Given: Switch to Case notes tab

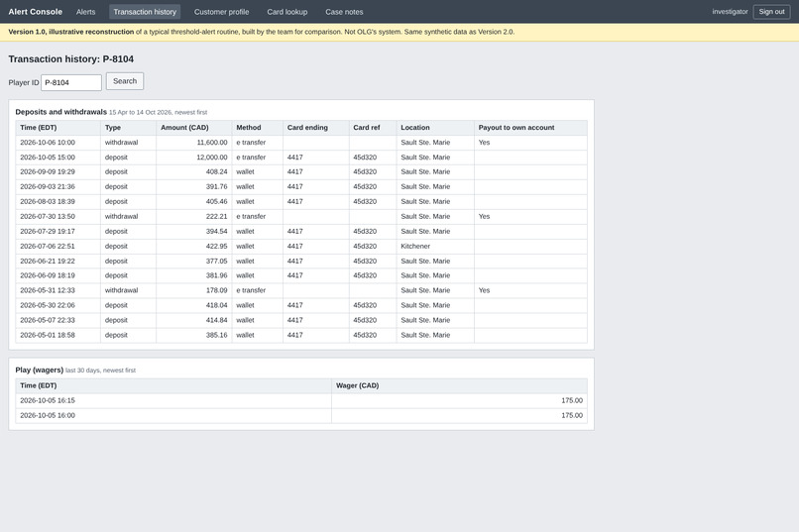Looking at the screenshot, I should pyautogui.click(x=344, y=12).
